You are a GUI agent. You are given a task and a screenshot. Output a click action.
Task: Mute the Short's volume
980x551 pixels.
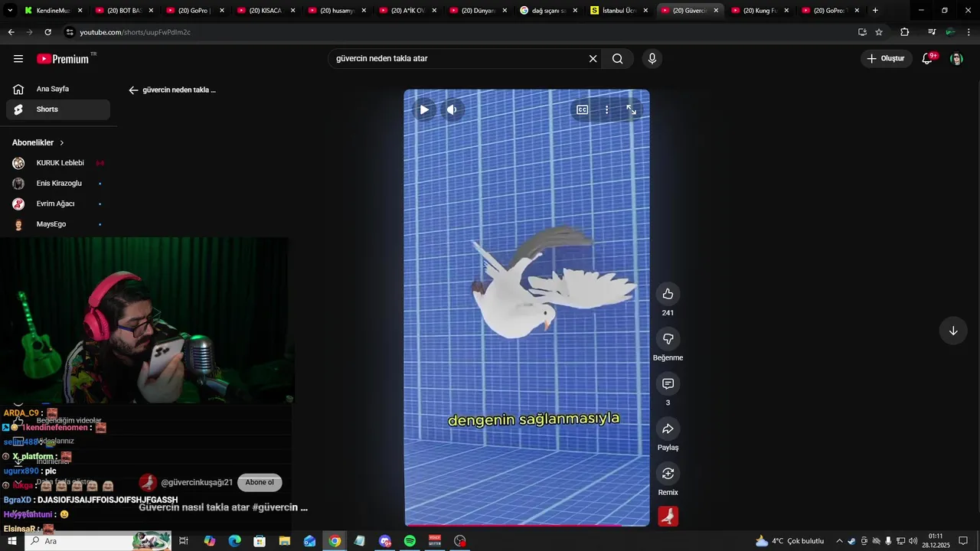[452, 109]
